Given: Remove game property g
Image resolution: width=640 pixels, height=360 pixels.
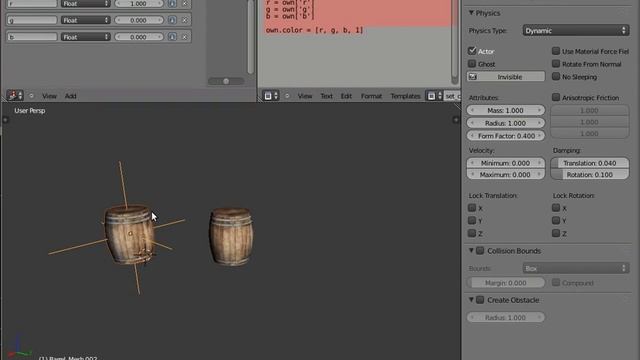Looking at the screenshot, I should [185, 20].
